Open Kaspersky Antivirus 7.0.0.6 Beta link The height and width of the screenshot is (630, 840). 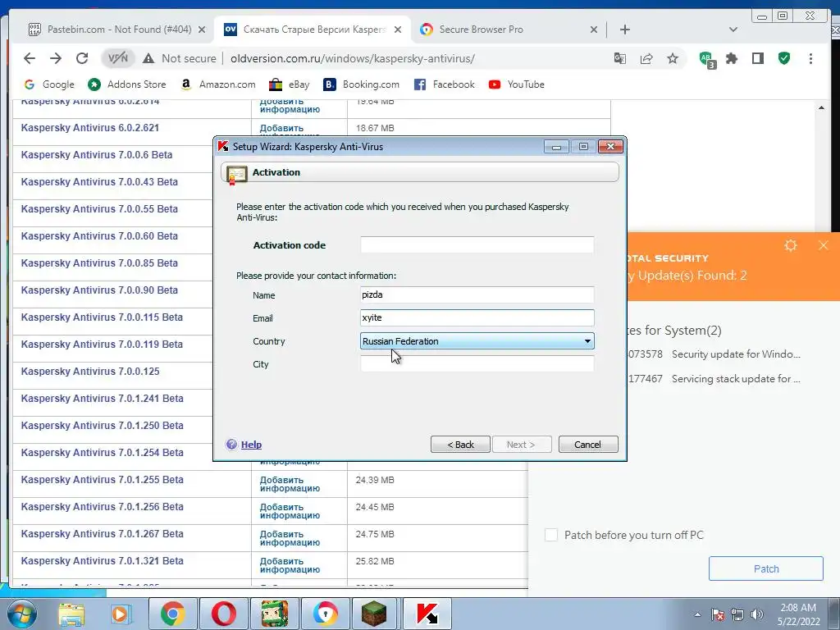pyautogui.click(x=97, y=155)
